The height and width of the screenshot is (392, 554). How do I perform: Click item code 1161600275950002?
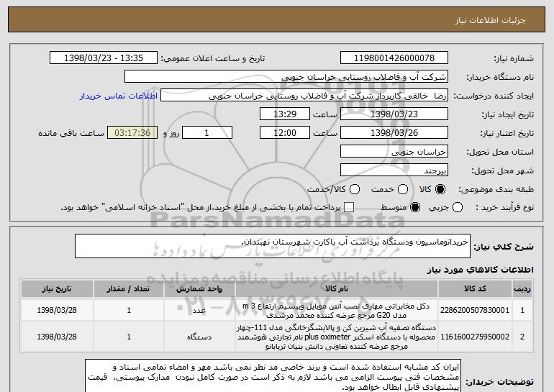pos(475,337)
